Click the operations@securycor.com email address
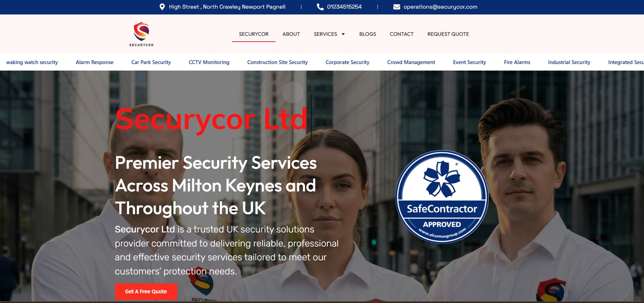Viewport: 644px width, 303px height. click(440, 7)
